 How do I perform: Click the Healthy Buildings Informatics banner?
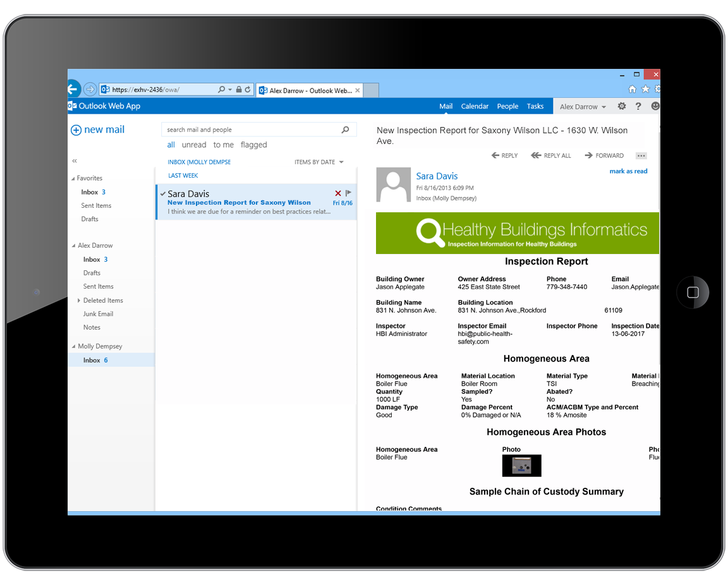(517, 233)
